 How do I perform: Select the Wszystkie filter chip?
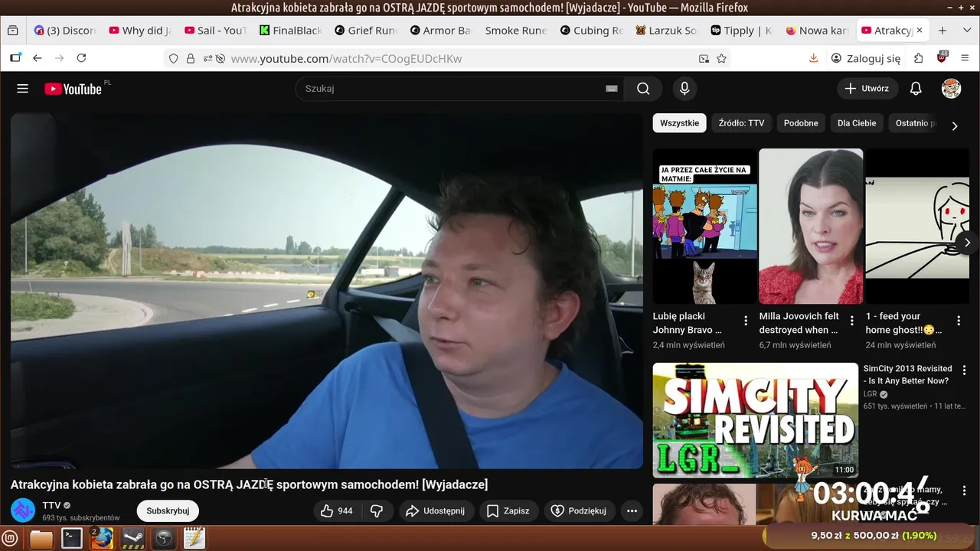679,123
